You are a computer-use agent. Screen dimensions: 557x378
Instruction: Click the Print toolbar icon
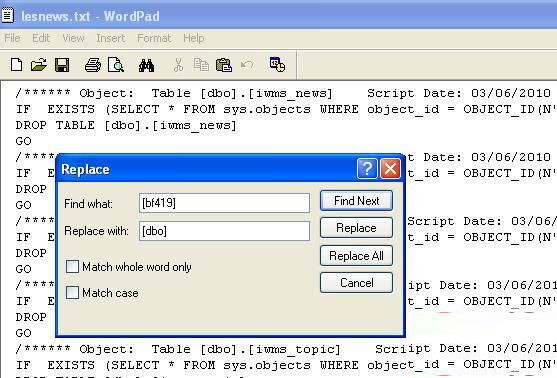93,65
